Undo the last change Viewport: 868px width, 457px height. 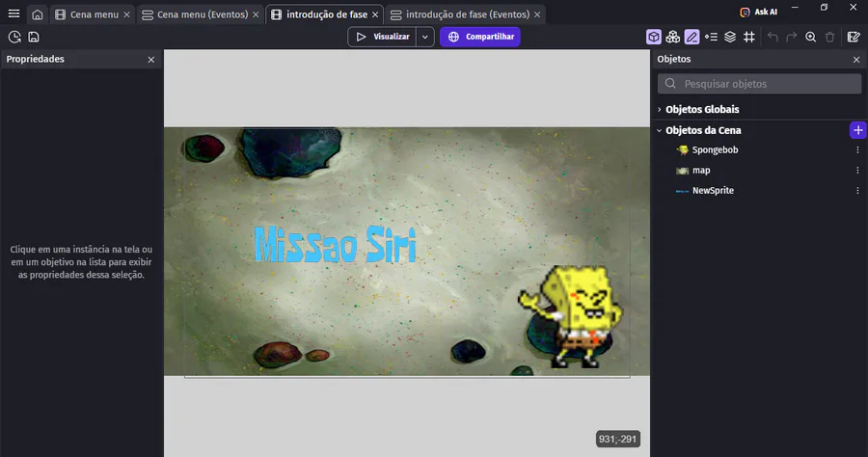773,37
